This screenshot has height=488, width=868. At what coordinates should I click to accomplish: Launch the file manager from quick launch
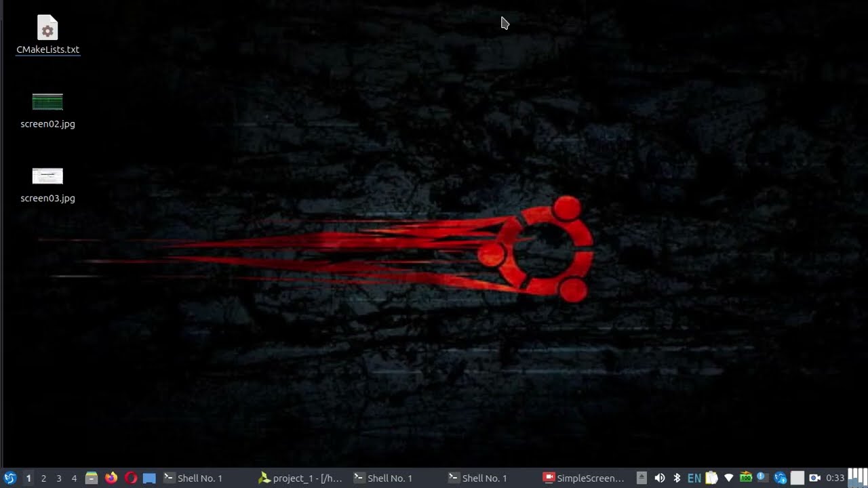92,478
